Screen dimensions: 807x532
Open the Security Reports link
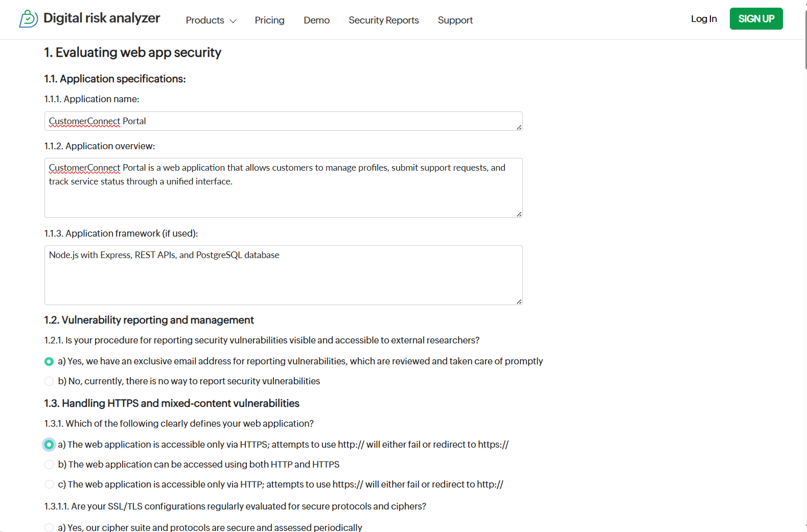383,20
